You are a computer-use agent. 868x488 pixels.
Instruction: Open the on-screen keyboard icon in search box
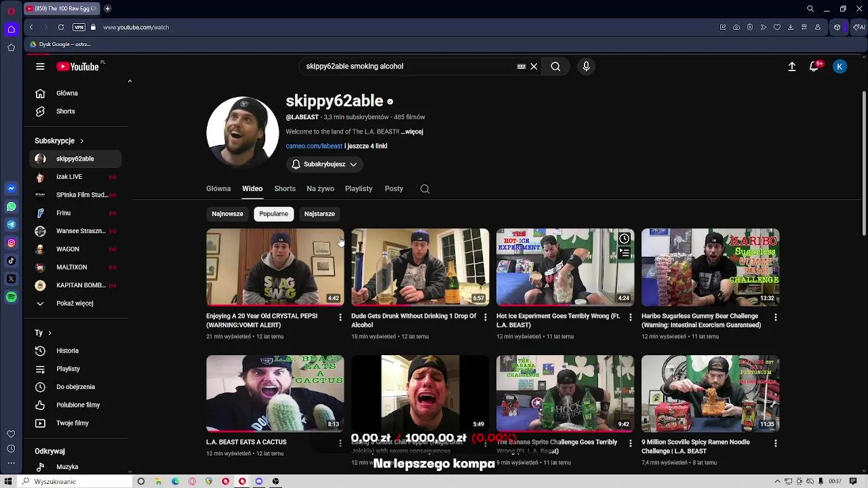click(521, 66)
